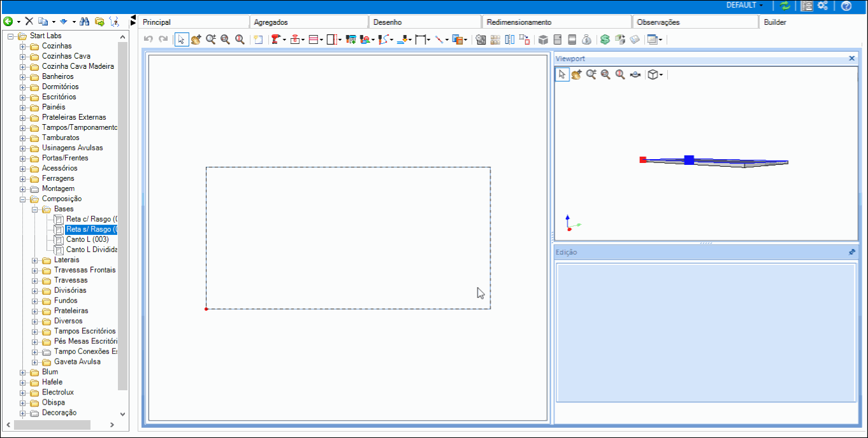Open the drill tool dropdown arrow
The width and height of the screenshot is (868, 438).
[x=285, y=39]
